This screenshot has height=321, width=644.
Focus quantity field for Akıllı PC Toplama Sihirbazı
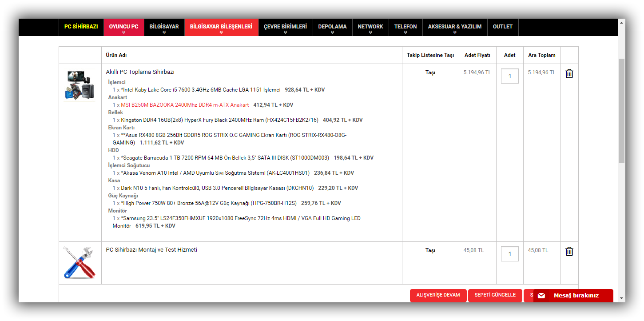click(x=510, y=76)
